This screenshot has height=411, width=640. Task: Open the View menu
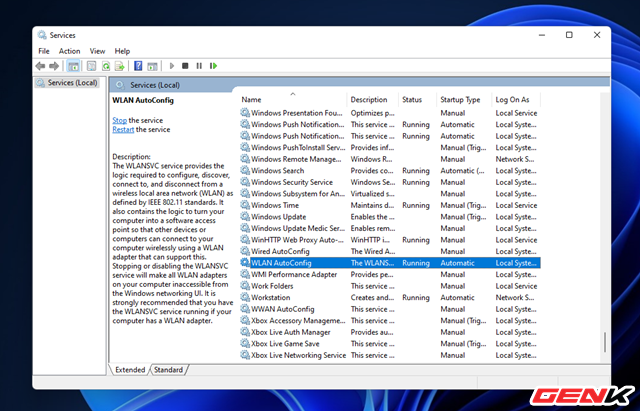[x=97, y=51]
